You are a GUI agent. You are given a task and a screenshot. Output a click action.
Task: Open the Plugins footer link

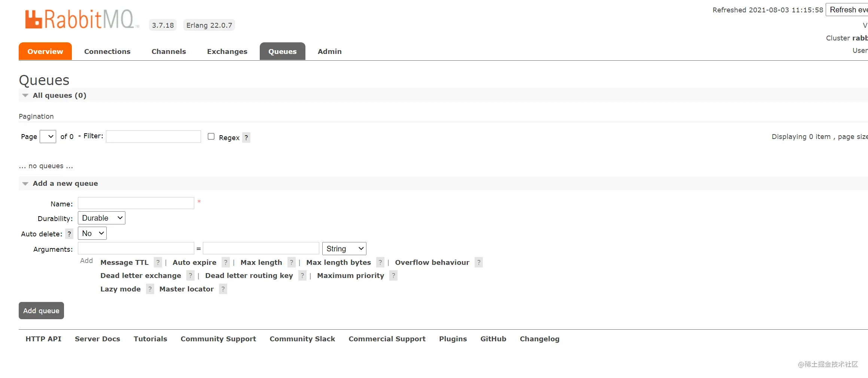point(453,339)
